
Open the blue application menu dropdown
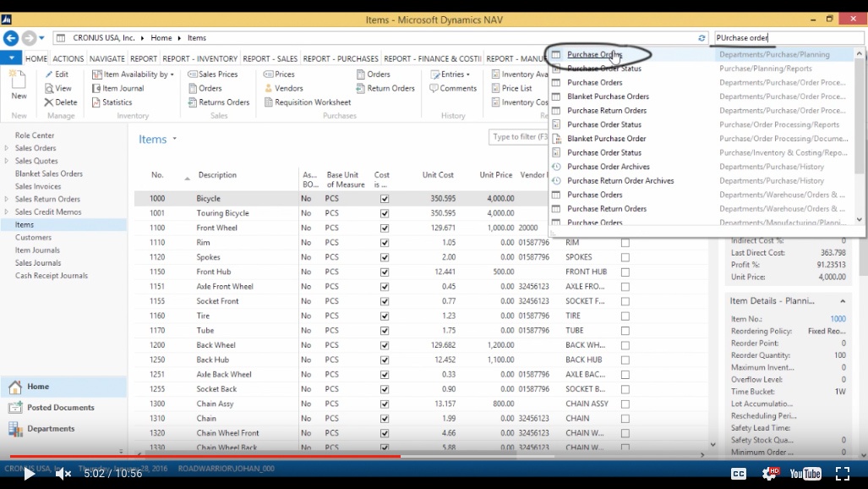[x=11, y=58]
